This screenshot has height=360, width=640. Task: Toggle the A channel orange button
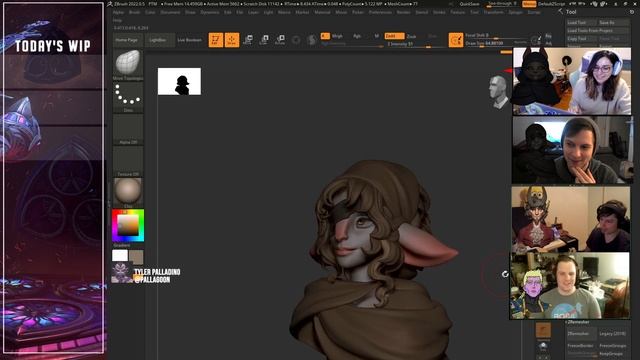[325, 36]
